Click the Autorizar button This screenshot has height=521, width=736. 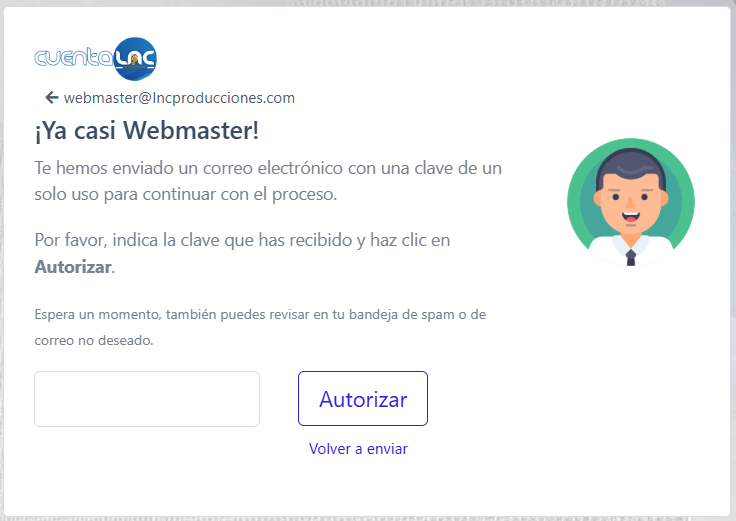tap(363, 398)
